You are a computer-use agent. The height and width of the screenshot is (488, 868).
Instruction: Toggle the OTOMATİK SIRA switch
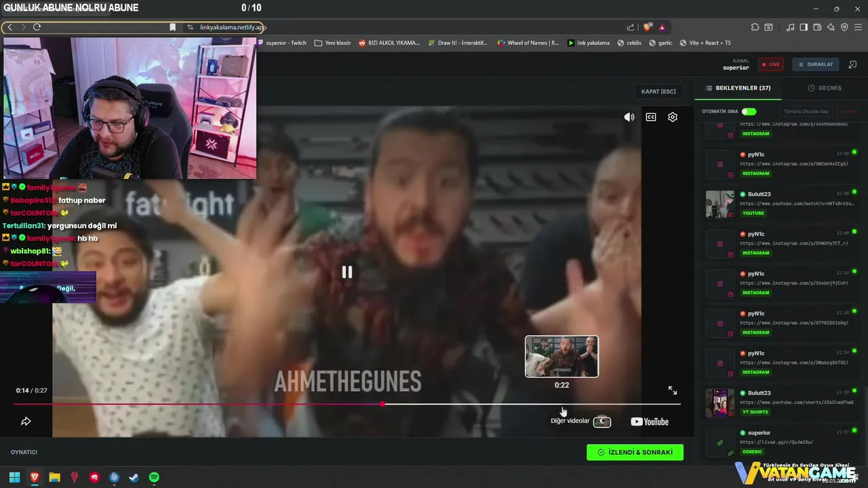pyautogui.click(x=749, y=111)
